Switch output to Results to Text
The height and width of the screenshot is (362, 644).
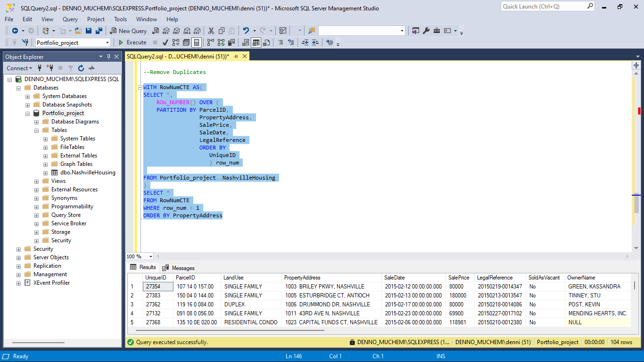click(246, 42)
